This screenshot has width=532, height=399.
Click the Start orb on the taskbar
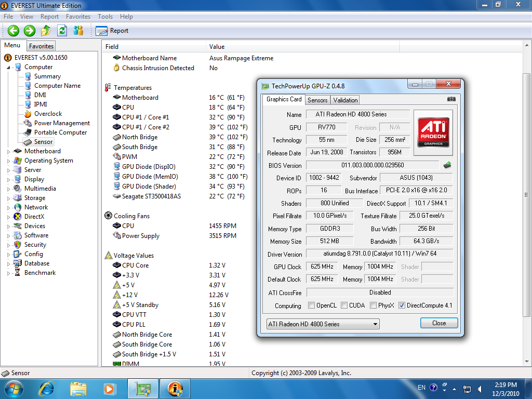click(14, 389)
